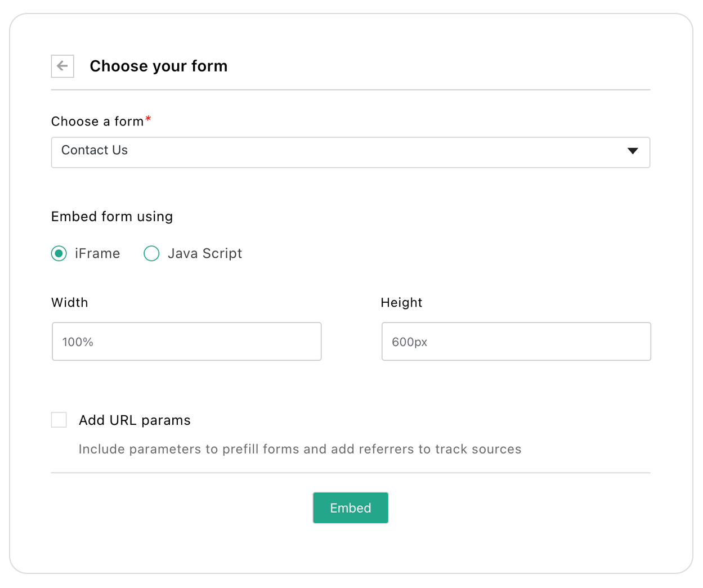Click the Choose your form heading
Viewport: 703px width, 588px height.
pos(159,66)
